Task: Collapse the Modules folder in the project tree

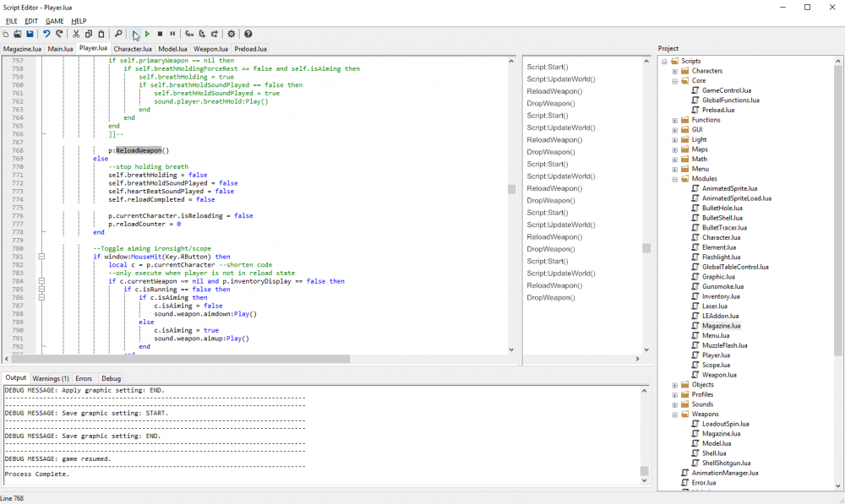Action: pos(675,179)
